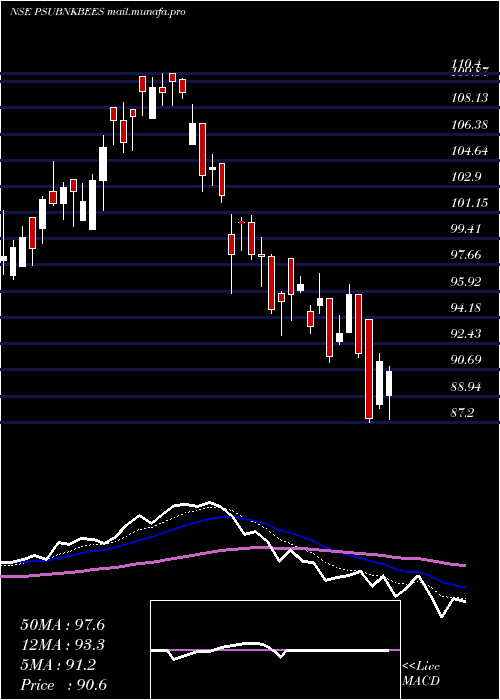Click the 97.66 price axis label
This screenshot has width=500, height=700.
pos(467,255)
